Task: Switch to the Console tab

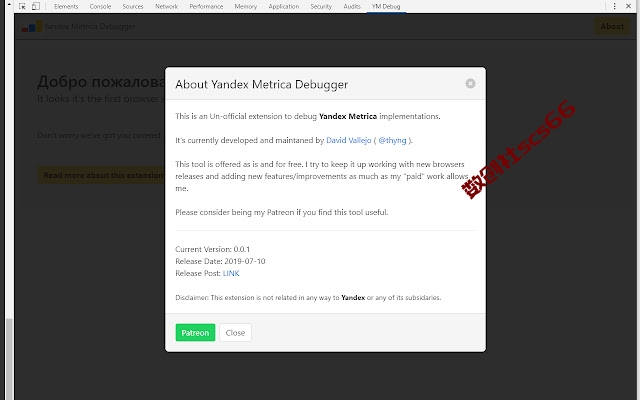Action: [100, 7]
